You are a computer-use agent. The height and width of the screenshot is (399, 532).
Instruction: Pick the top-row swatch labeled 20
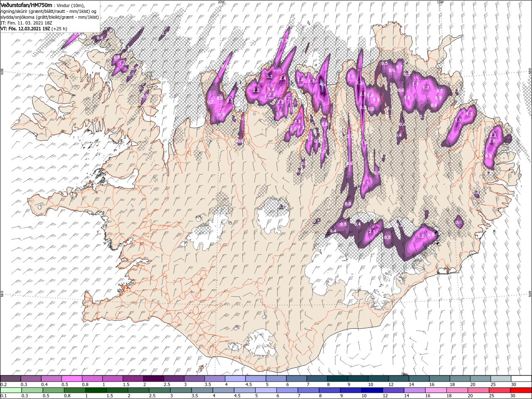point(480,378)
